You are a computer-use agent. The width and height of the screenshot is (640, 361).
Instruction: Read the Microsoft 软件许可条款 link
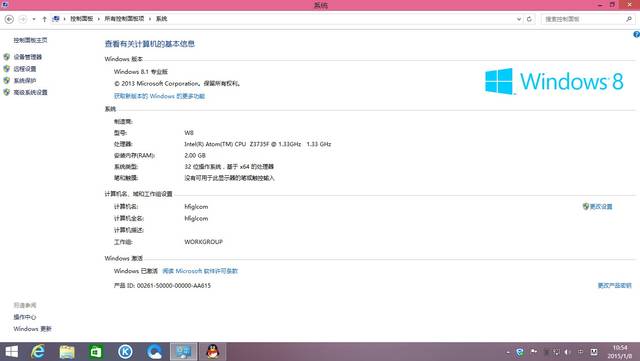[x=200, y=271]
